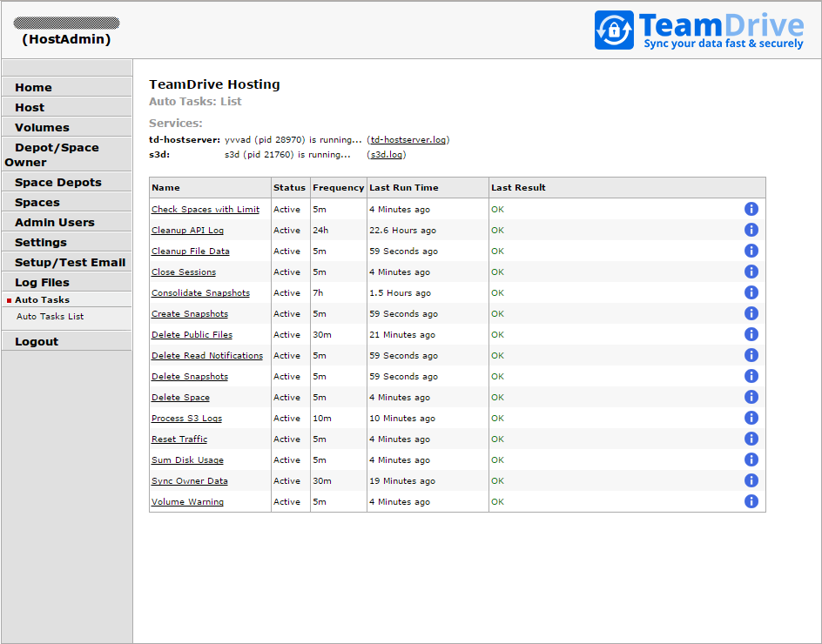
Task: Open Delete Public Files task
Action: tap(192, 334)
